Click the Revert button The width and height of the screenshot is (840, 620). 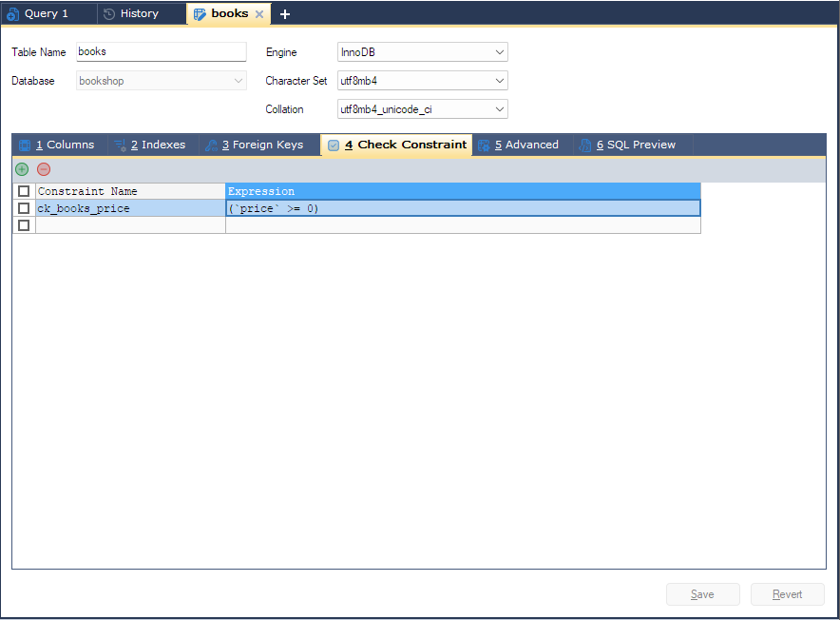pyautogui.click(x=788, y=594)
